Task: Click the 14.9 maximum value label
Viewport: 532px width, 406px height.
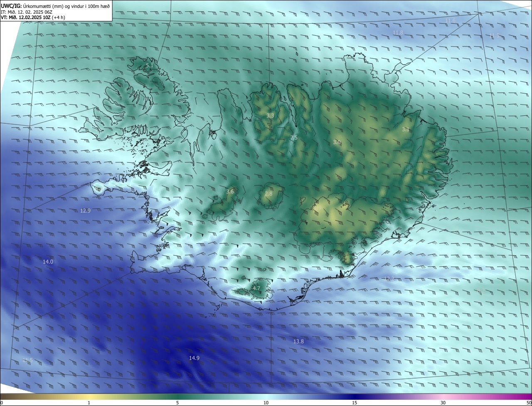Action: click(x=194, y=358)
